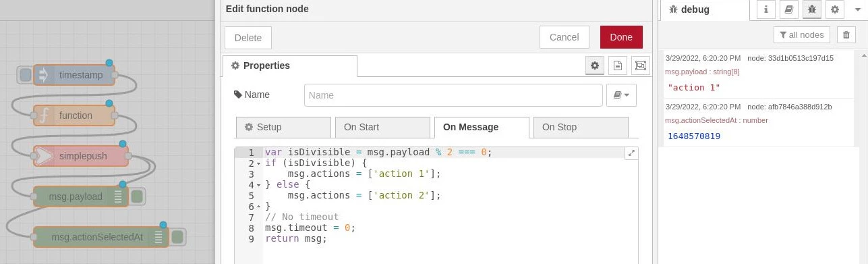Open the configuration nodes gear icon
This screenshot has width=868, height=264.
pos(835,9)
